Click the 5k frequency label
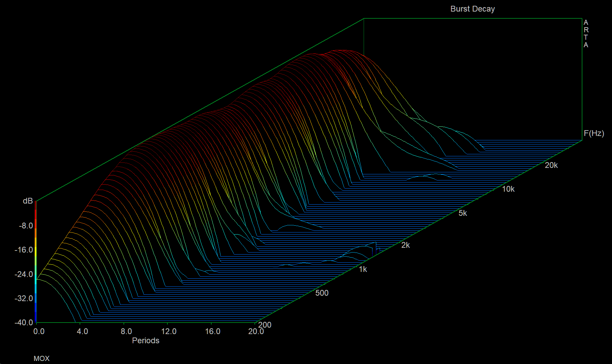 [463, 213]
